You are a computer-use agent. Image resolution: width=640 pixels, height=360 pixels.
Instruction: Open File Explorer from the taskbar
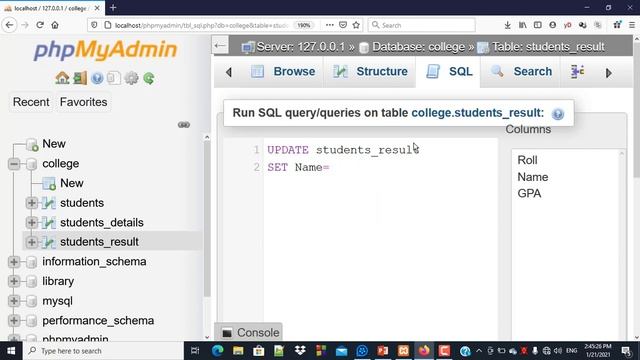pyautogui.click(x=238, y=351)
